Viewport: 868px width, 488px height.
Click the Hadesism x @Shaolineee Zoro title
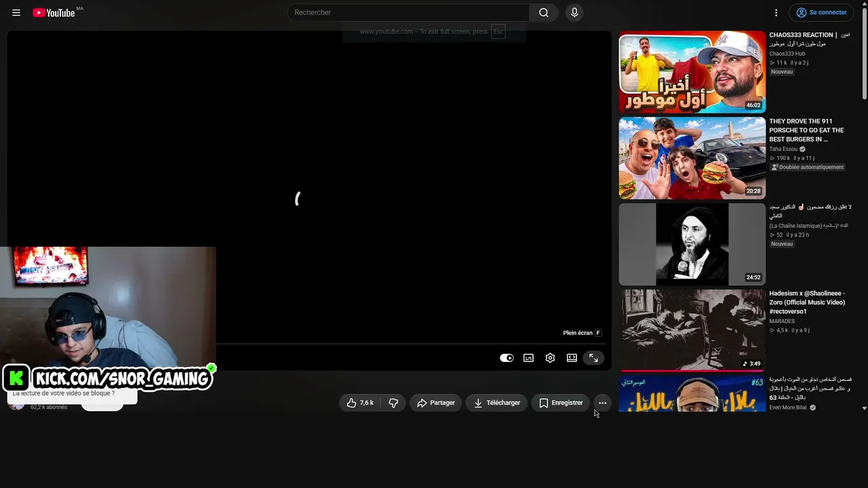(807, 302)
